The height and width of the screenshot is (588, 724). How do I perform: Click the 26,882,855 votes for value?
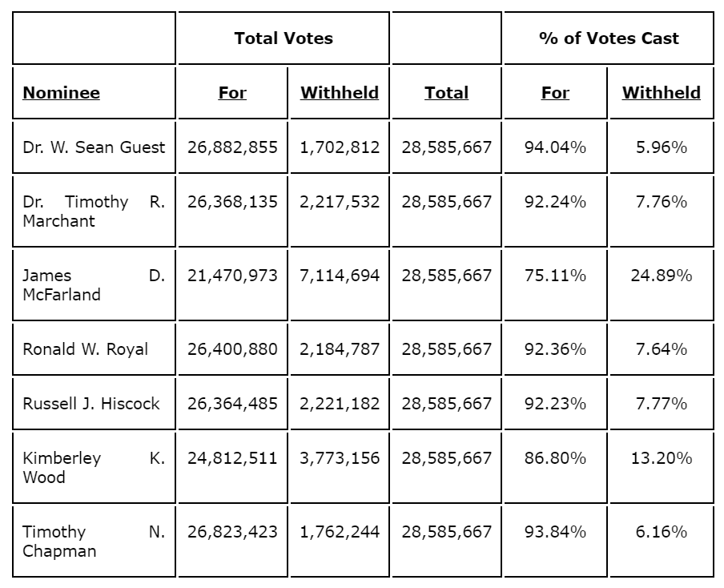coord(232,147)
